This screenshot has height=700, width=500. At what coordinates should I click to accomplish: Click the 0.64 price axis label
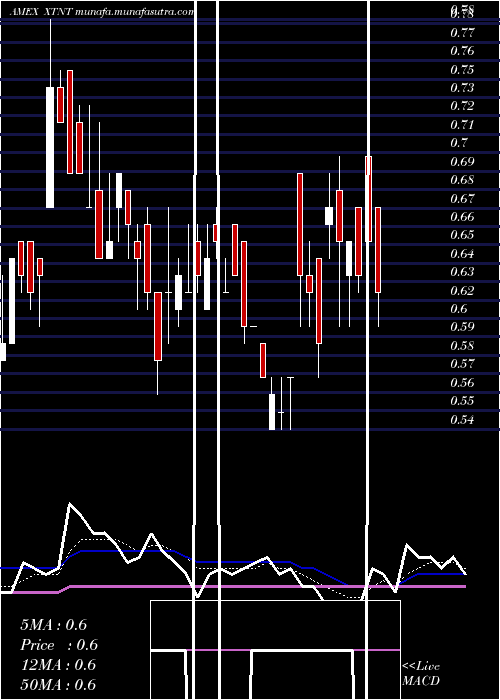(462, 254)
